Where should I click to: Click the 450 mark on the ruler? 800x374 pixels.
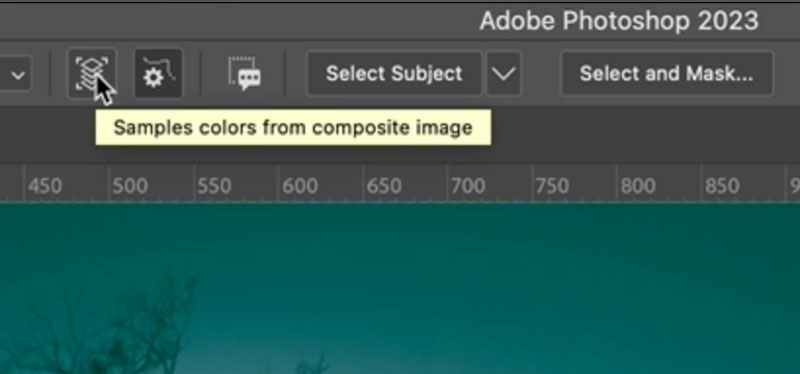tap(45, 186)
